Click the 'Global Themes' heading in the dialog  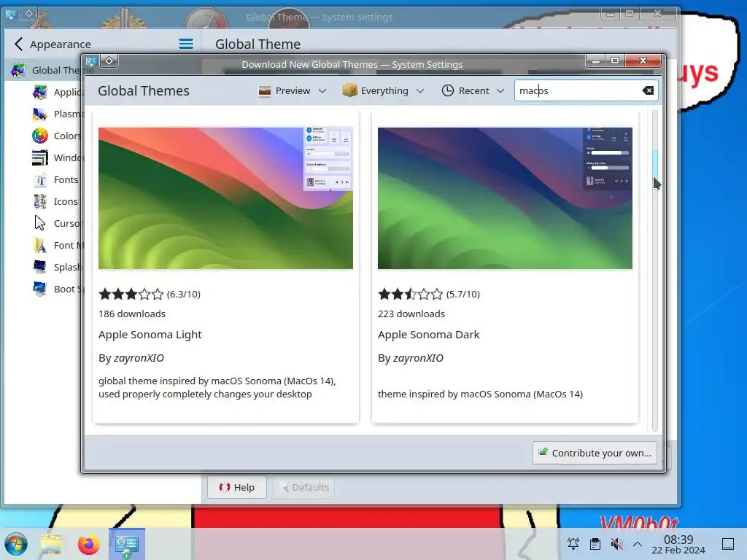coord(144,91)
